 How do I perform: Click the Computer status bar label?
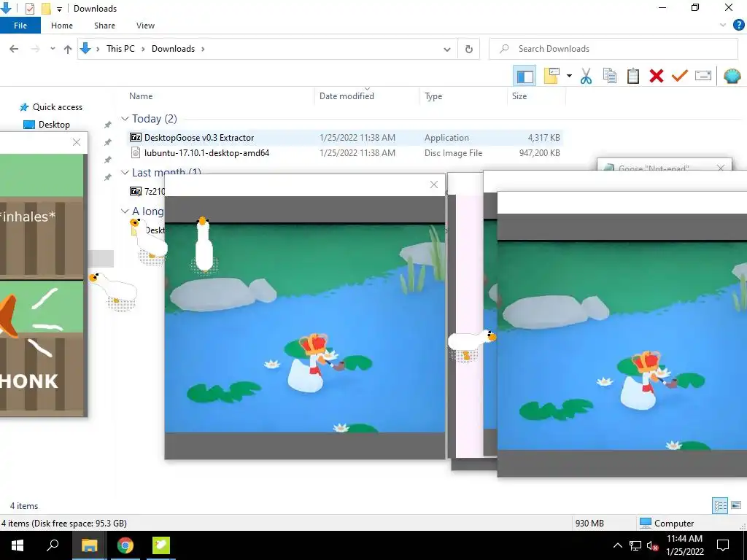coord(673,524)
